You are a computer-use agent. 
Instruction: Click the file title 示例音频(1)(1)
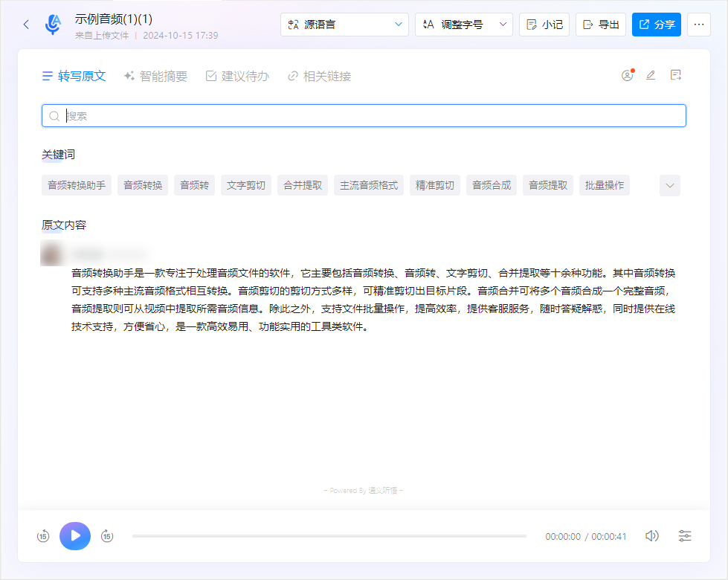click(114, 19)
